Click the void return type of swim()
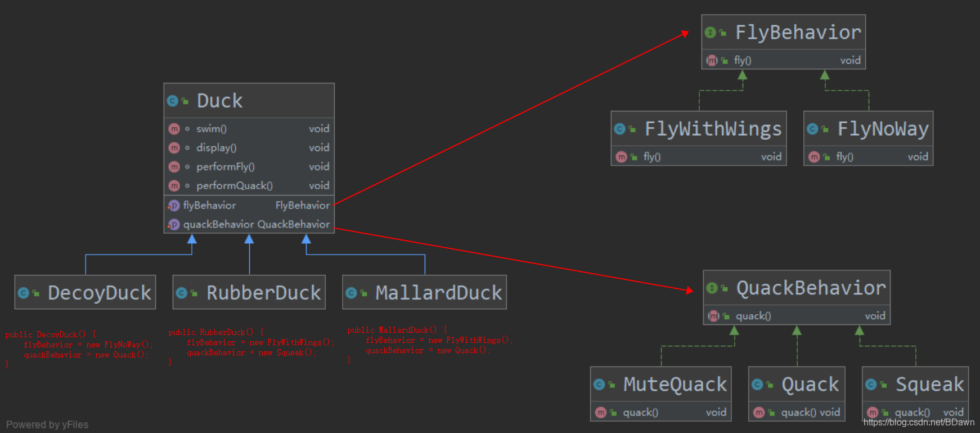980x433 pixels. pyautogui.click(x=319, y=129)
